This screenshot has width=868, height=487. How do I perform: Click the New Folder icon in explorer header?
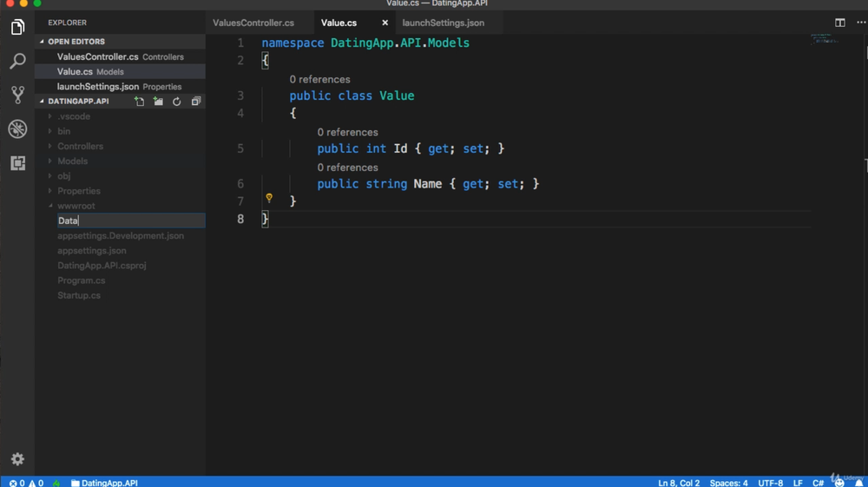(x=158, y=102)
